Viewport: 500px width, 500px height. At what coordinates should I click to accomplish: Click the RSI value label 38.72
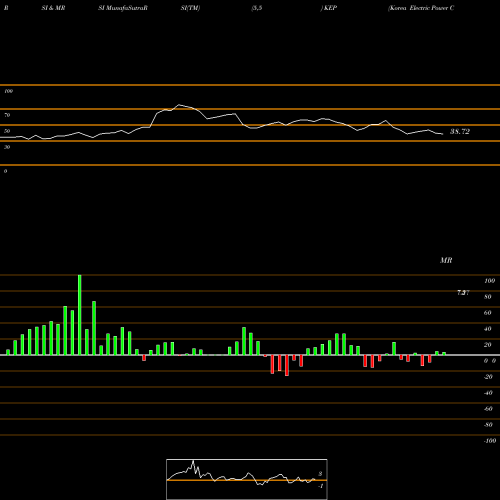pyautogui.click(x=460, y=132)
